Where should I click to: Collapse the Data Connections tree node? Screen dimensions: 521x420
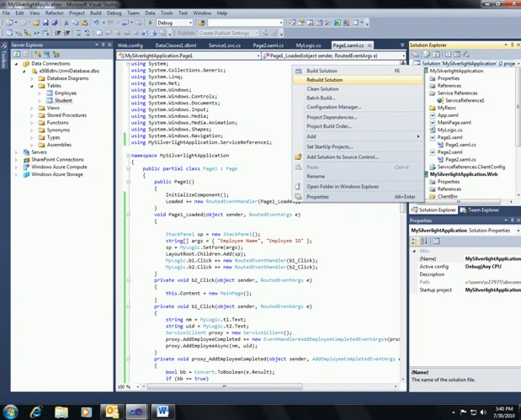[16, 63]
